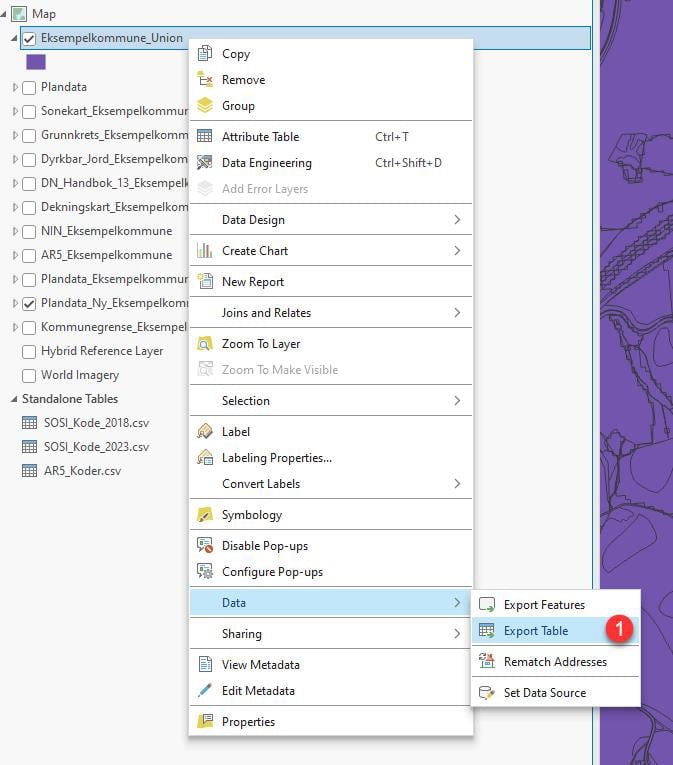Screen dimensions: 673x765
Task: Enable the World Imagery layer checkbox
Action: (29, 376)
